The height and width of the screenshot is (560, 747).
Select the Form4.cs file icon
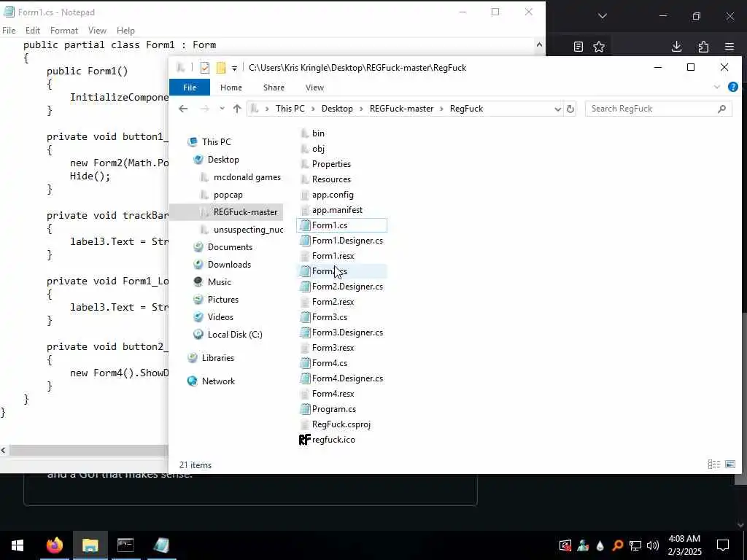pyautogui.click(x=305, y=363)
